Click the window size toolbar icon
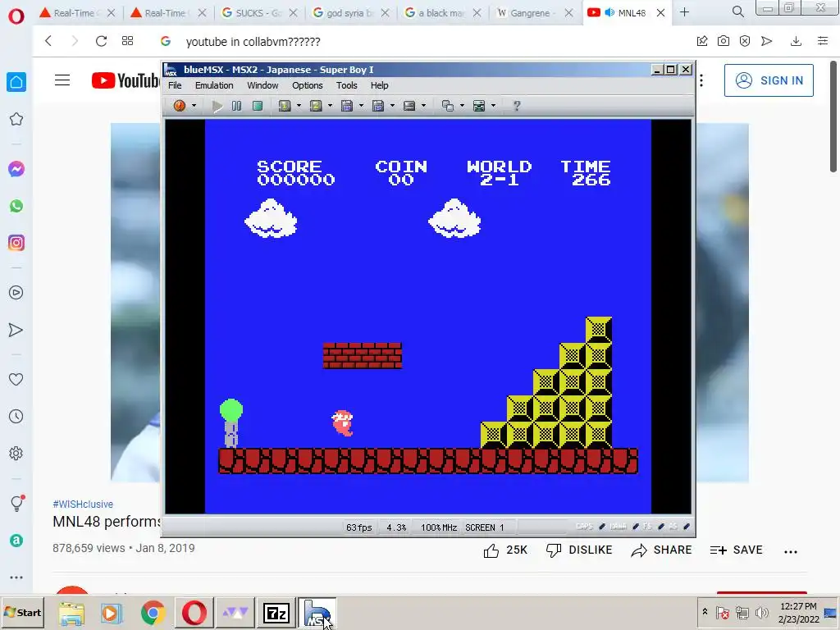The image size is (840, 630). (x=447, y=106)
